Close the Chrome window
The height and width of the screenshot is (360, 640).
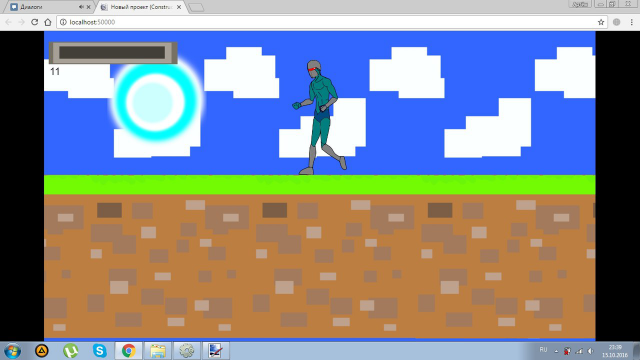pyautogui.click(x=628, y=4)
